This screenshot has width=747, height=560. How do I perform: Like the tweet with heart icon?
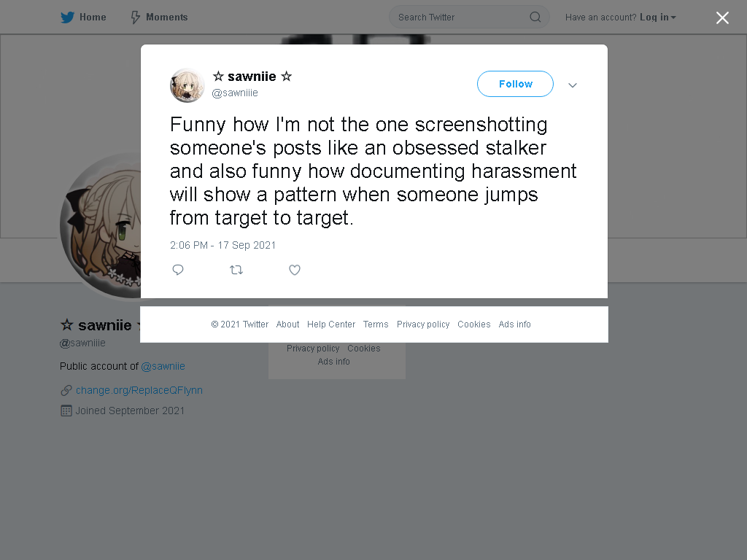coord(295,270)
